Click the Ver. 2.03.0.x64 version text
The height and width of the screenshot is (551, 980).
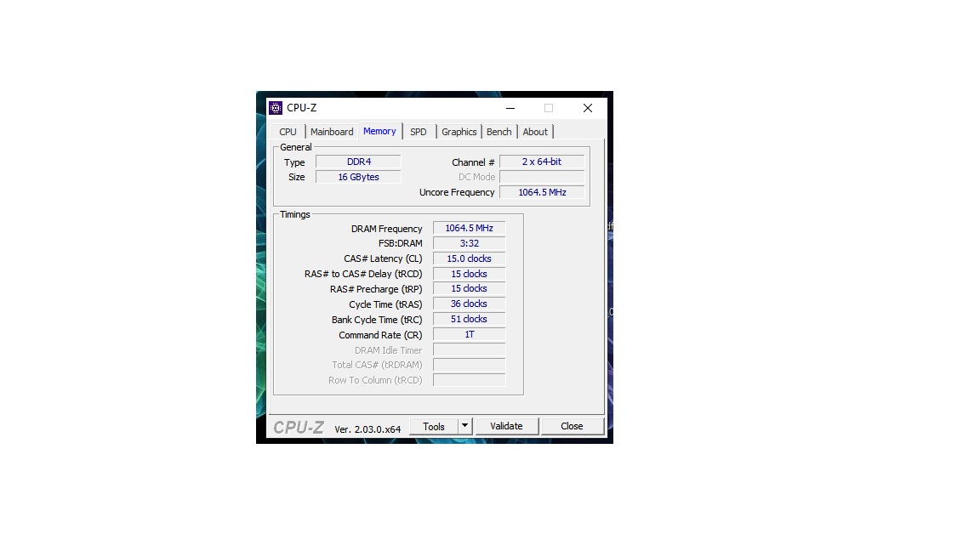tap(367, 429)
